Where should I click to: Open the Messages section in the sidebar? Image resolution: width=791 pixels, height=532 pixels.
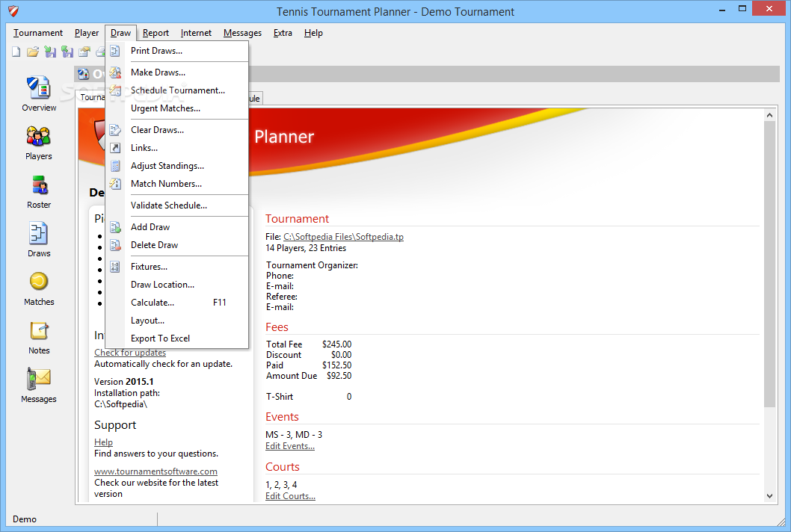point(39,386)
